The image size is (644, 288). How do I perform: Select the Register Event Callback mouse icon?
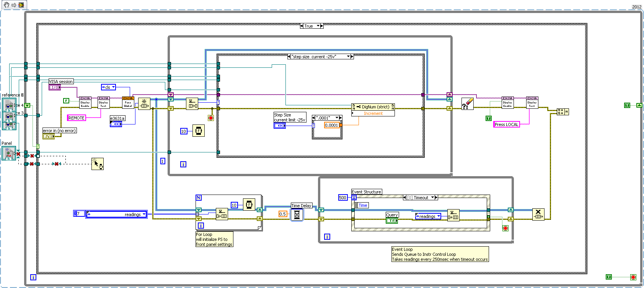click(98, 164)
